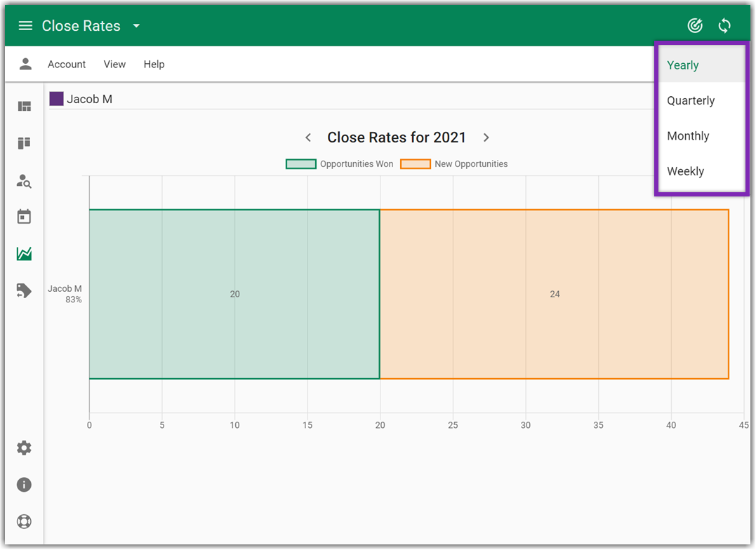Viewport: 756px width, 550px height.
Task: Open the View menu
Action: [x=114, y=64]
